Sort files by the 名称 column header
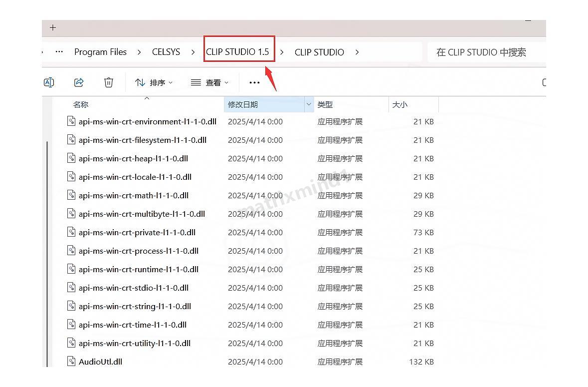588x387 pixels. click(x=81, y=105)
